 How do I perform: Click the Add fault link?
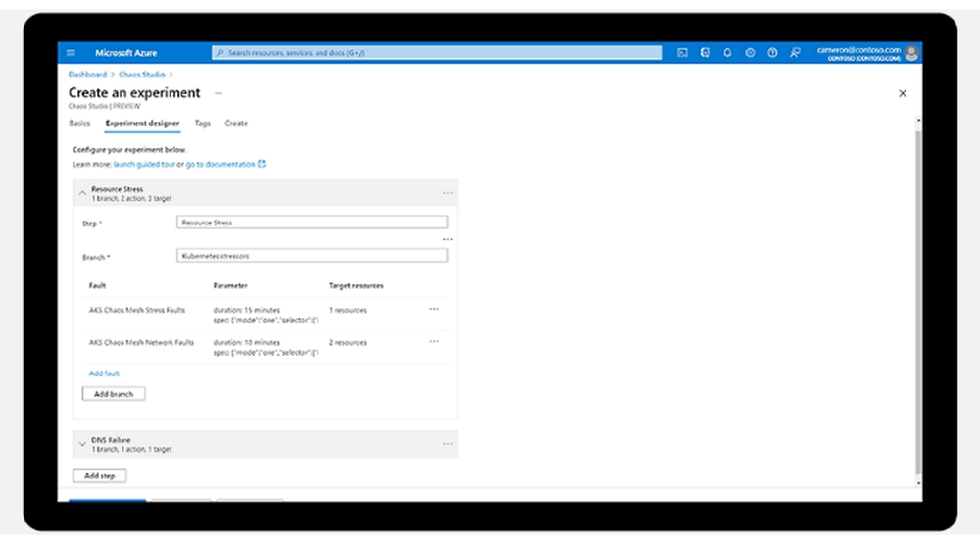(104, 373)
